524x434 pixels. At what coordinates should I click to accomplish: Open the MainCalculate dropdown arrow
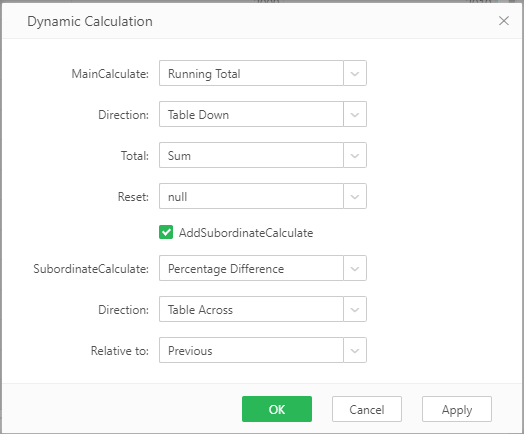(355, 73)
